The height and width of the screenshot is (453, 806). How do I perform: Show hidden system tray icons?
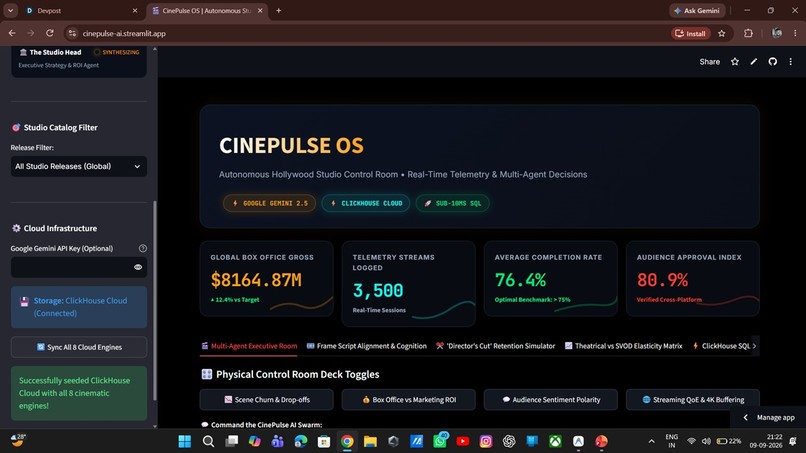(x=651, y=441)
